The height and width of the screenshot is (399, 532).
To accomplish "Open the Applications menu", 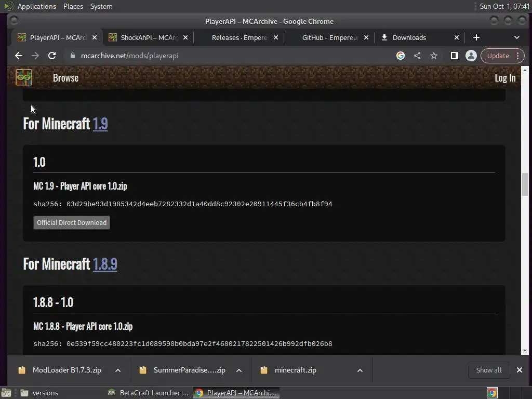I will (37, 6).
